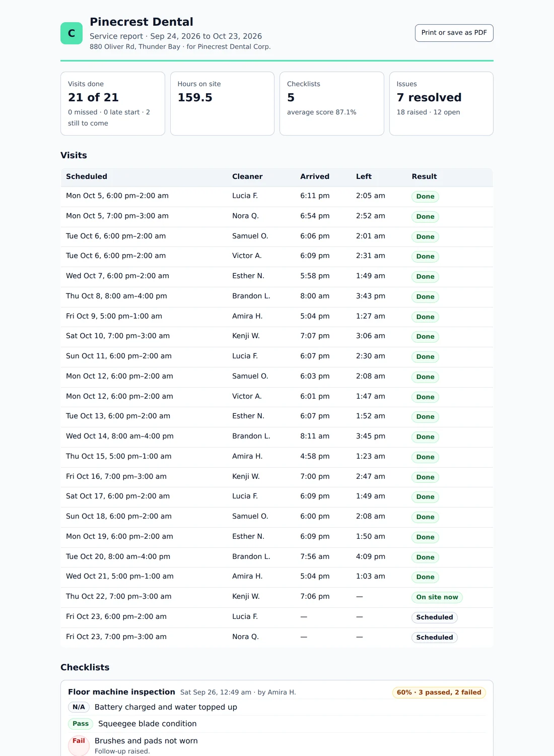Click the Scheduled badge for Lucia F. Oct 23
The height and width of the screenshot is (756, 554).
click(435, 617)
